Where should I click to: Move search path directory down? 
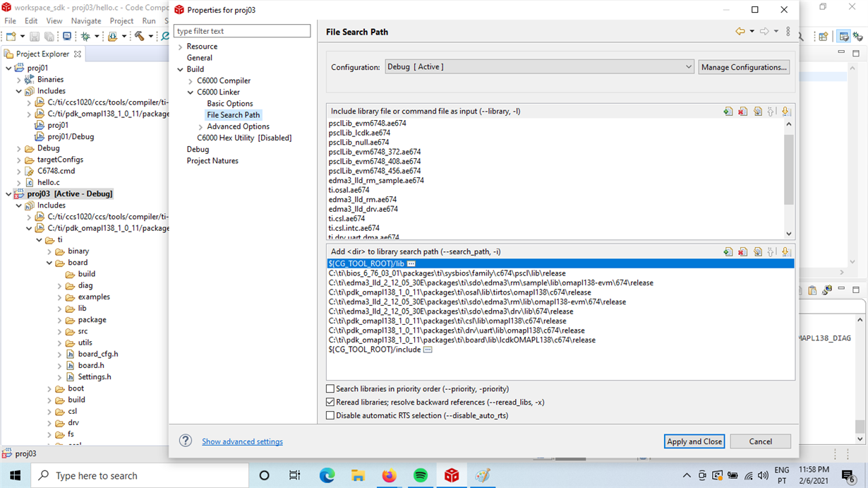pyautogui.click(x=786, y=252)
